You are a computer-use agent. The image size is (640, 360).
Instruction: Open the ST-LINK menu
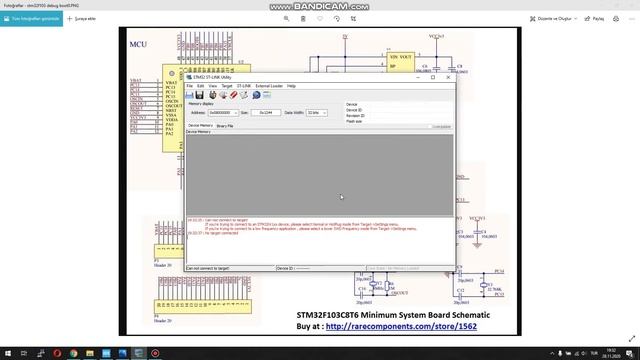coord(244,86)
